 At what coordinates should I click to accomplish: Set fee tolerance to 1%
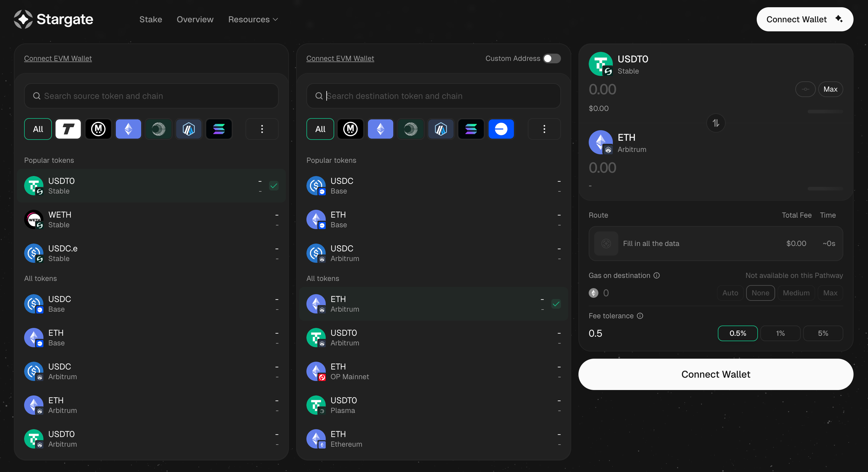pos(781,333)
